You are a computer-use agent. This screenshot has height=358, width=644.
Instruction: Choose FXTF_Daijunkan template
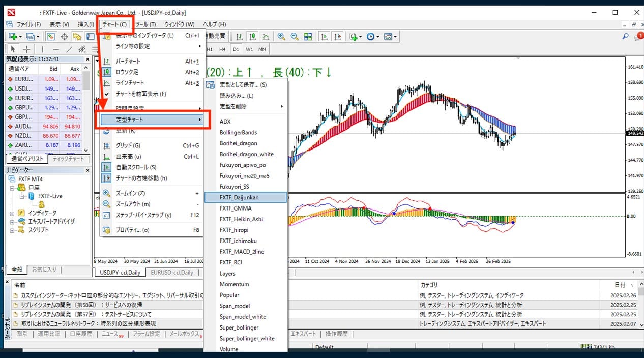tap(246, 197)
